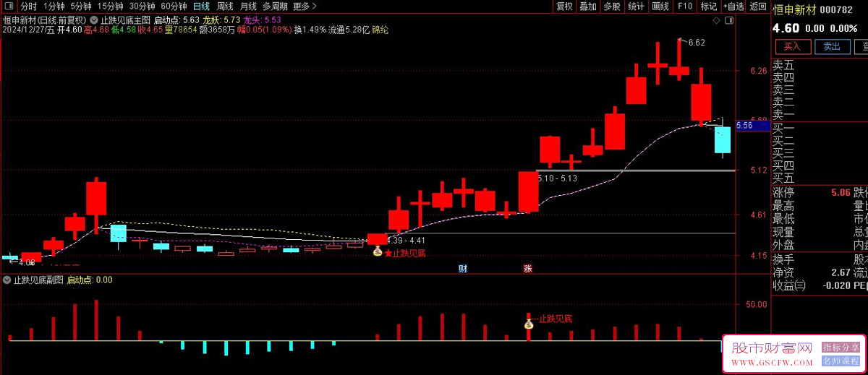Viewport: 868px width, 375px height.
Task: Click the 财 marker on the chart
Action: tap(463, 269)
